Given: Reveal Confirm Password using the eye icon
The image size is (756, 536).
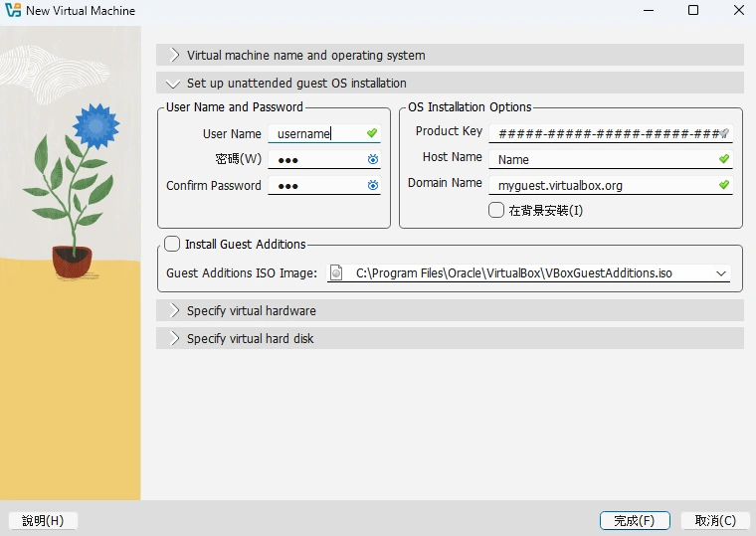Looking at the screenshot, I should (373, 185).
